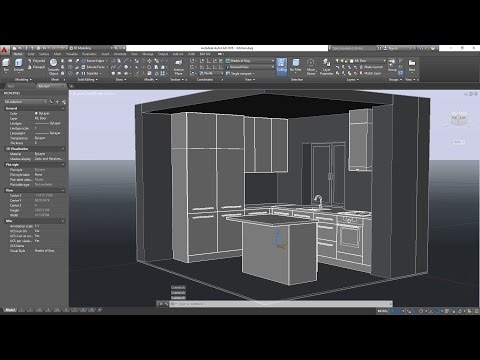
Task: Switch to the Kitchen drawing file tab
Action: pyautogui.click(x=44, y=86)
